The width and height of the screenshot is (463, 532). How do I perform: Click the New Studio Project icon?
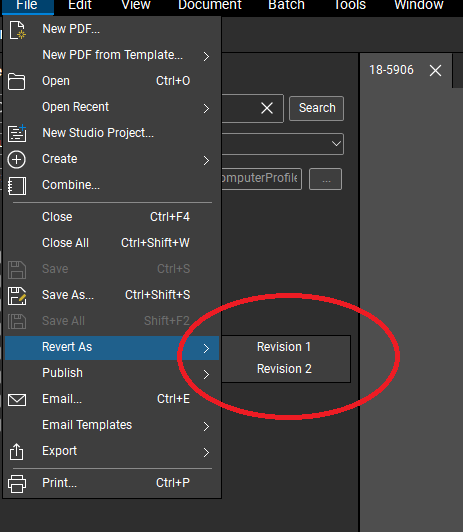tap(17, 133)
